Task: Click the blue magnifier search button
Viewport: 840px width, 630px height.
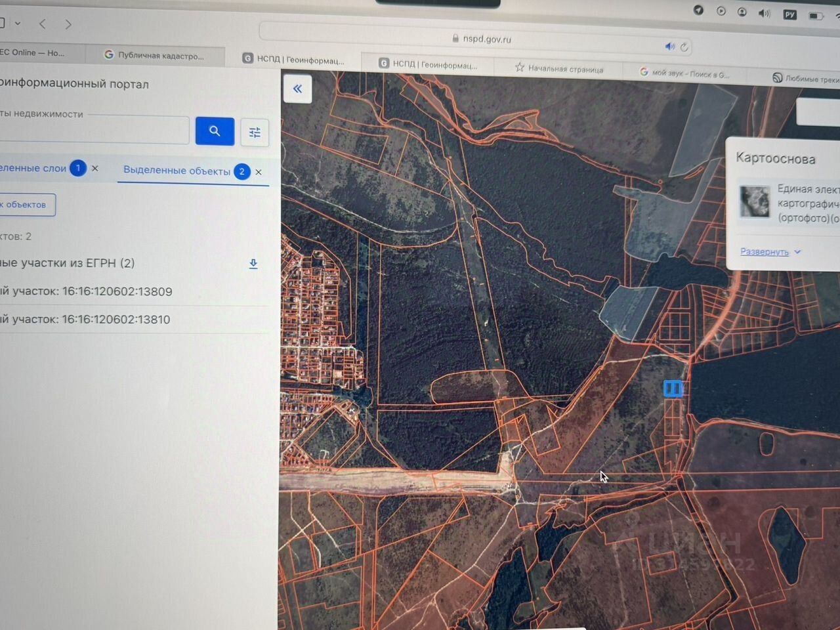Action: [x=215, y=131]
